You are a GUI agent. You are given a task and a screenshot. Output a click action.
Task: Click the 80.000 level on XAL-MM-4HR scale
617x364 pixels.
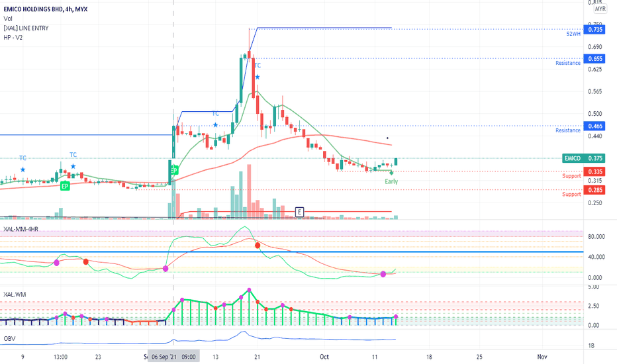pos(596,236)
